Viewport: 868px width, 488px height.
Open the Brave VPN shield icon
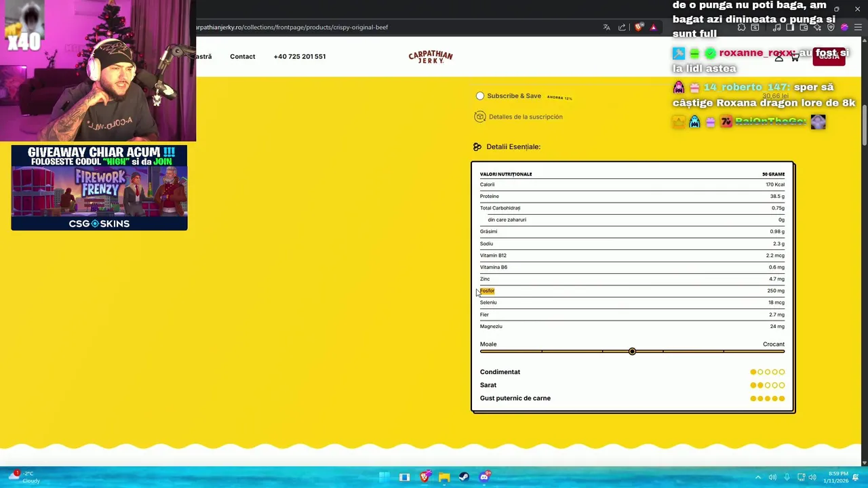(831, 27)
